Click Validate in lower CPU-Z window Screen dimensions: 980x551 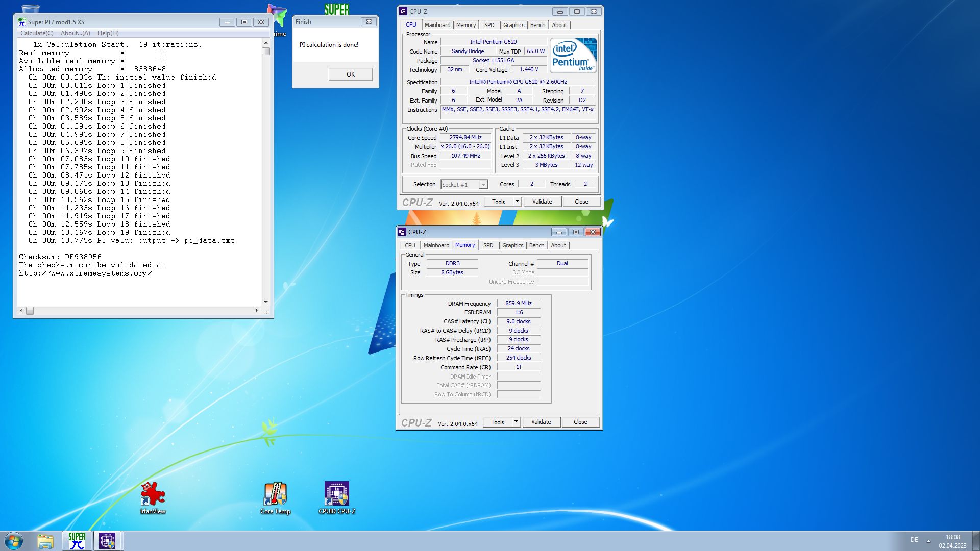(x=541, y=422)
